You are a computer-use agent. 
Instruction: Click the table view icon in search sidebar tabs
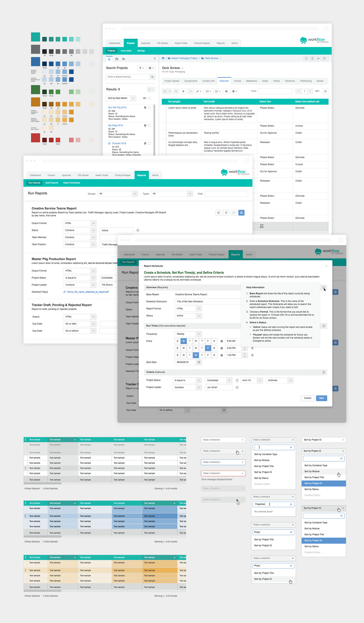pos(117,59)
